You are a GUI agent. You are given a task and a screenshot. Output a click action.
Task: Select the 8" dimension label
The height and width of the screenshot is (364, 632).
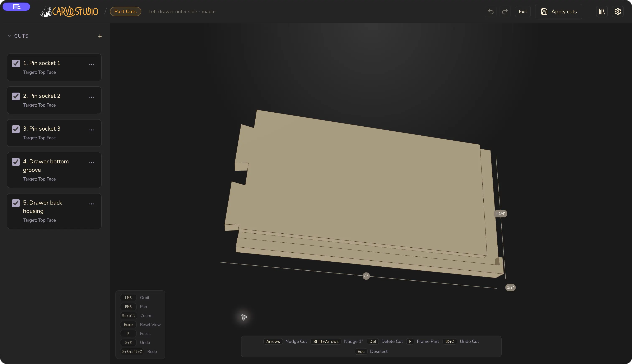pos(366,276)
